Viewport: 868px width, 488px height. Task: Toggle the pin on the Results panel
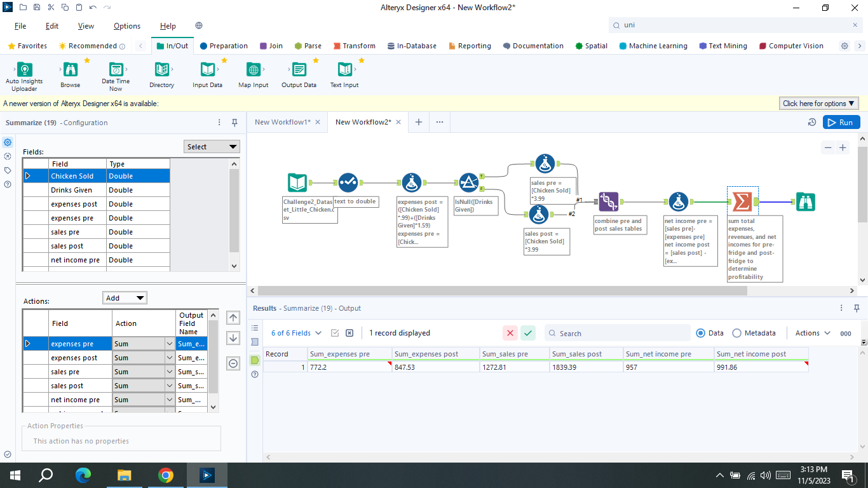858,308
